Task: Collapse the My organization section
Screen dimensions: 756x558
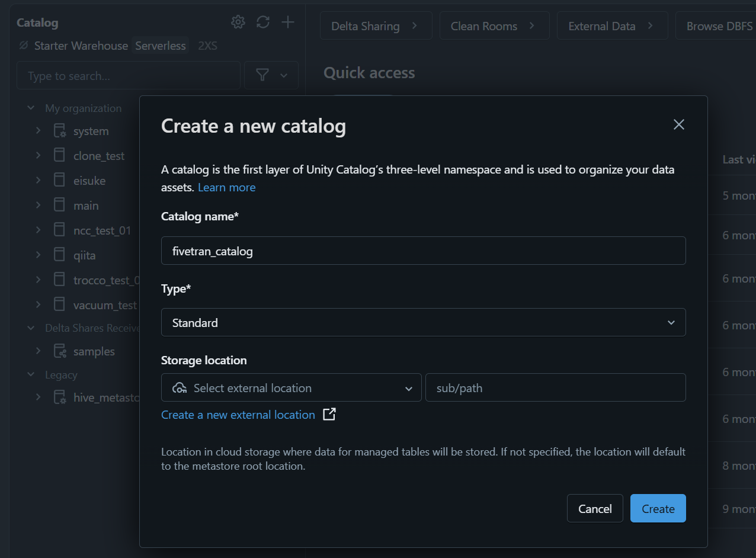Action: coord(31,108)
